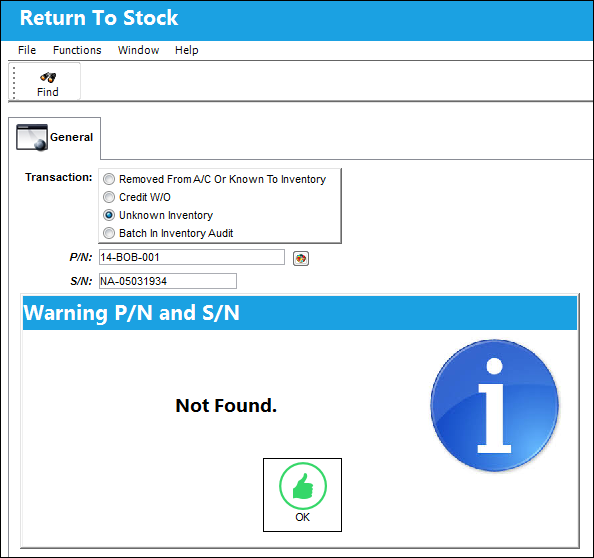
Task: Click the Warning P/N and S/N title bar
Action: [300, 313]
